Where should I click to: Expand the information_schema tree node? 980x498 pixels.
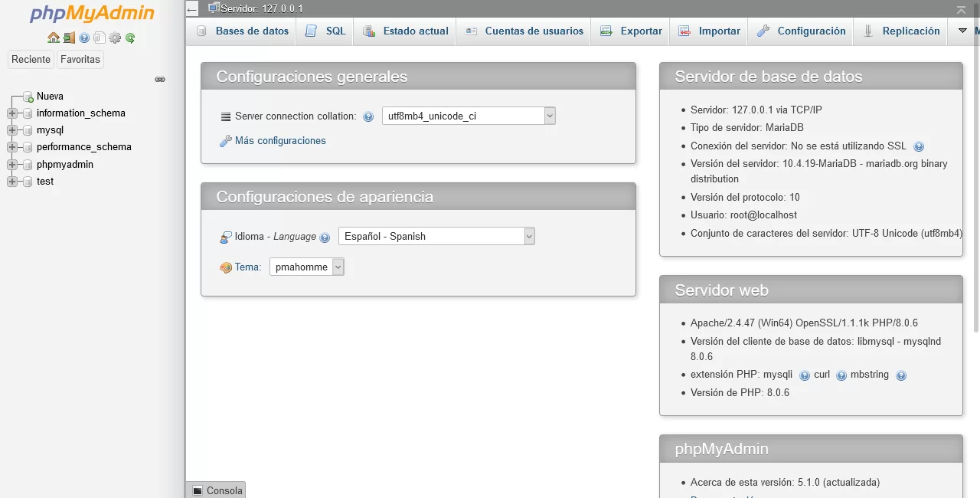pyautogui.click(x=11, y=113)
